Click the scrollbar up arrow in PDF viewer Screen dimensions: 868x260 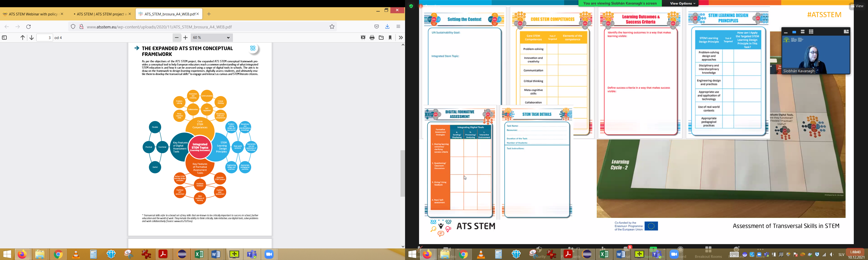click(403, 45)
